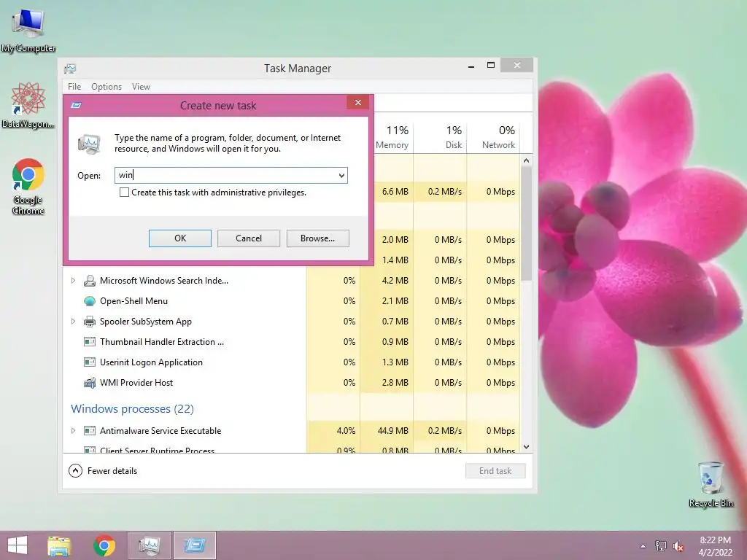Show hidden system tray icons
The height and width of the screenshot is (560, 747).
643,546
